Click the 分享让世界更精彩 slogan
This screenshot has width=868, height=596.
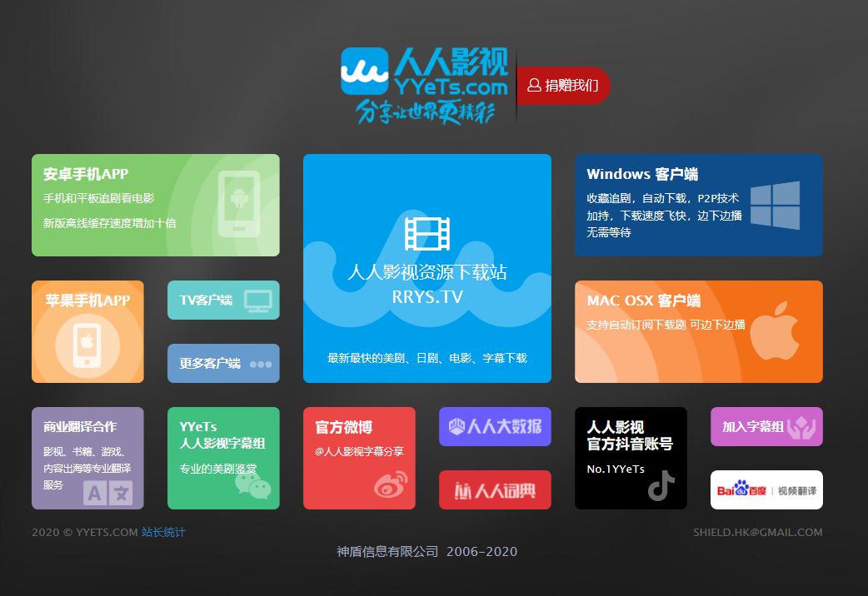(x=425, y=112)
